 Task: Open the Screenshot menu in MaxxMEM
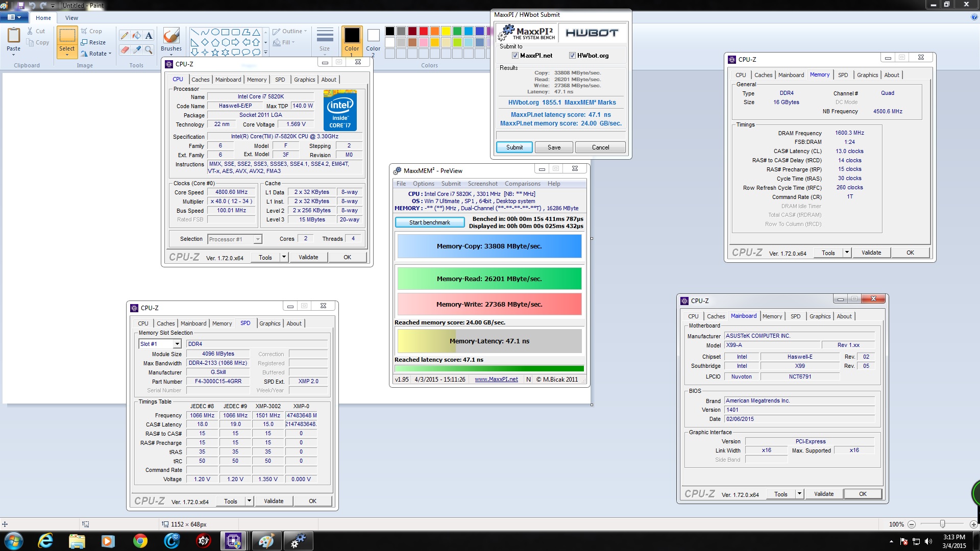[482, 184]
